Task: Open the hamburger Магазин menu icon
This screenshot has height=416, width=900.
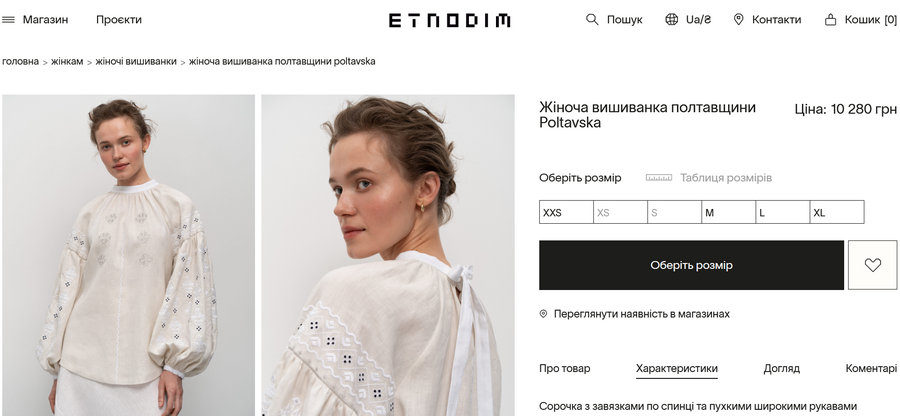Action: point(8,20)
